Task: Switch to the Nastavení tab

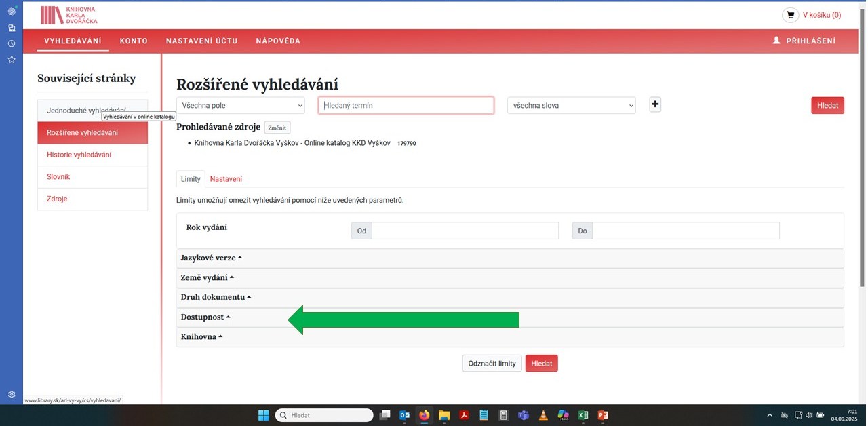Action: click(226, 179)
